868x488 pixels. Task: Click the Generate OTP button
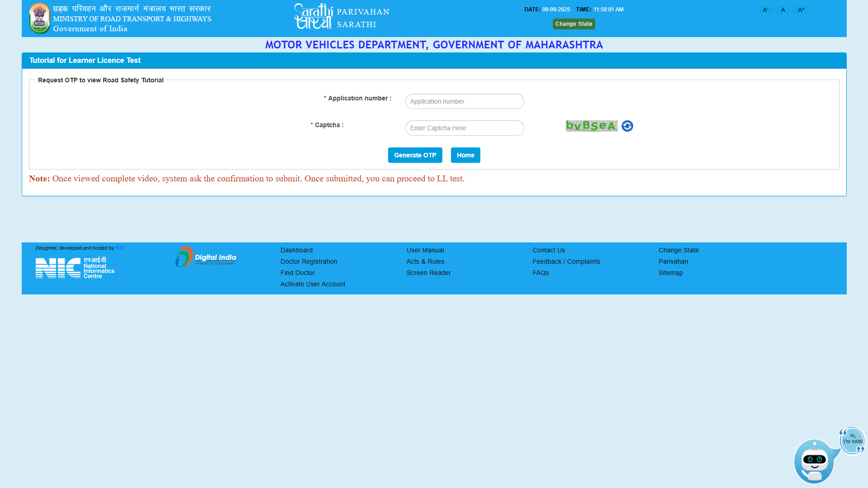(415, 155)
